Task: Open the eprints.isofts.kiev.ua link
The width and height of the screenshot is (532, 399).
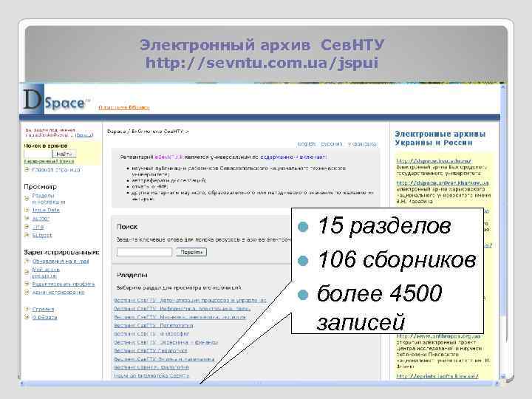Action: click(437, 376)
